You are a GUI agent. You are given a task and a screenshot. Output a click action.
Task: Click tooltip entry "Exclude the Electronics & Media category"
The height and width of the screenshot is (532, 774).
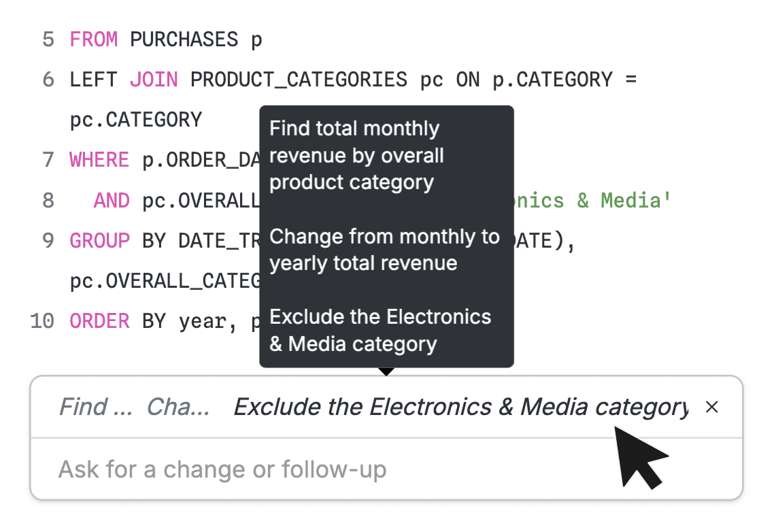coord(380,331)
